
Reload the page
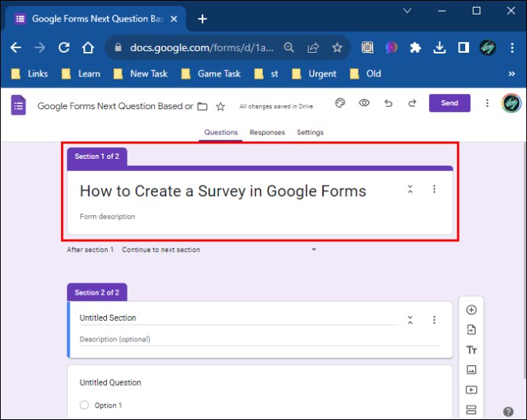[64, 47]
